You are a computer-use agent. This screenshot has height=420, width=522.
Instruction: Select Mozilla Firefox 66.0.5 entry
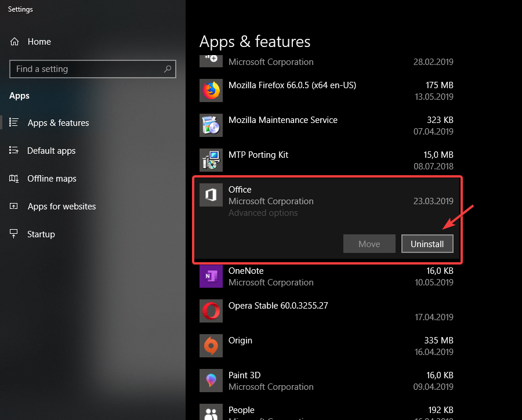pyautogui.click(x=326, y=90)
